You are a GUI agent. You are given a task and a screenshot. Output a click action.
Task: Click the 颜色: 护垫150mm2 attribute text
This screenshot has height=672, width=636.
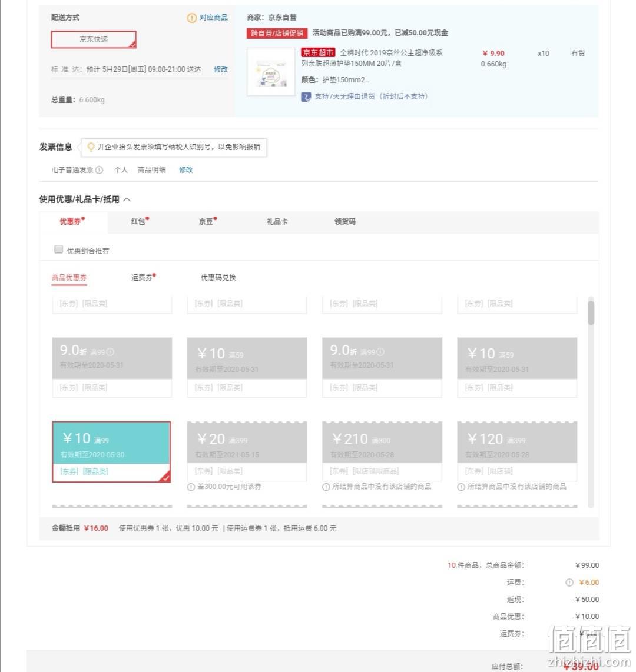pyautogui.click(x=335, y=80)
